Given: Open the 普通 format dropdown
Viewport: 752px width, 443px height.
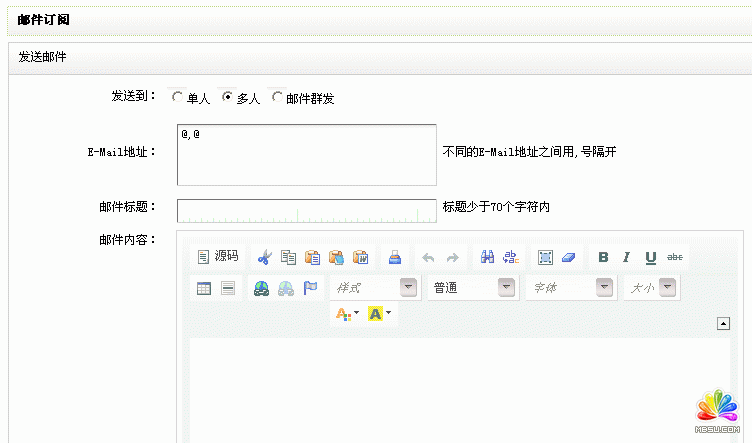Looking at the screenshot, I should (x=506, y=288).
